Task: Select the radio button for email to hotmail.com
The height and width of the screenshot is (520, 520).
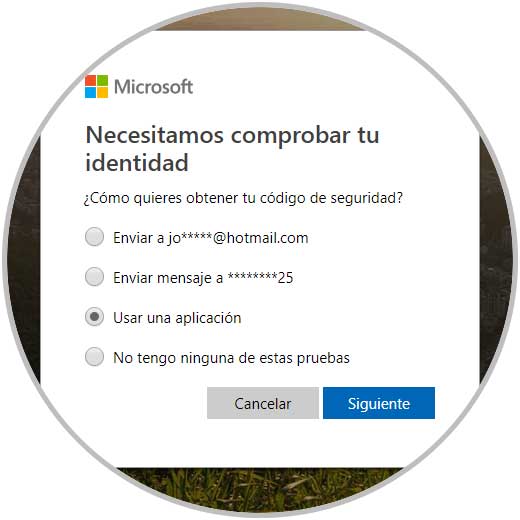Action: pos(94,237)
